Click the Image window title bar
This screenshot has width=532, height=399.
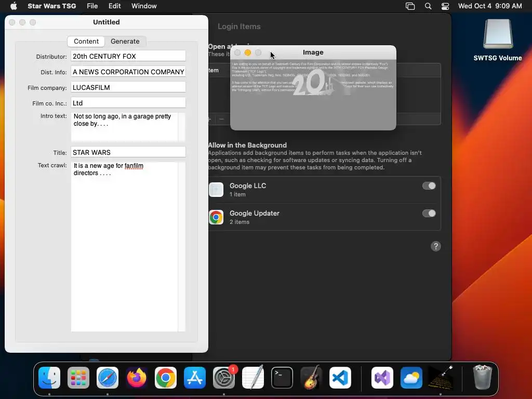point(313,52)
